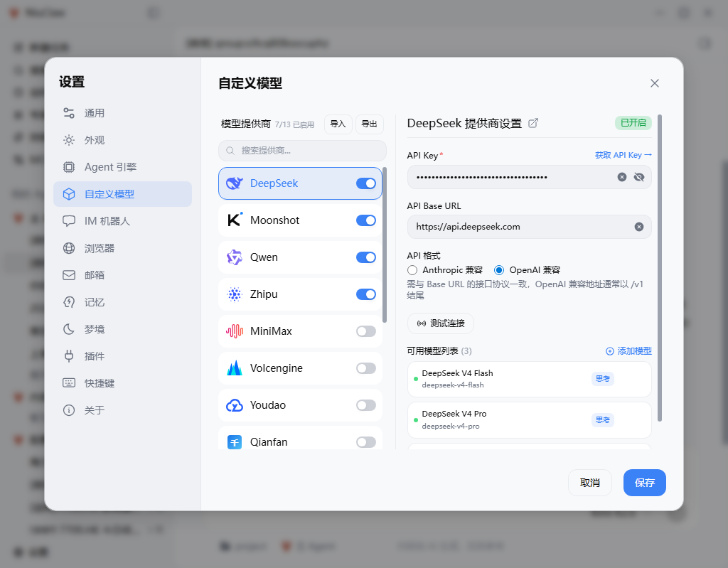Click 思考 tag on DeepSeek V4 Flash

pos(603,378)
